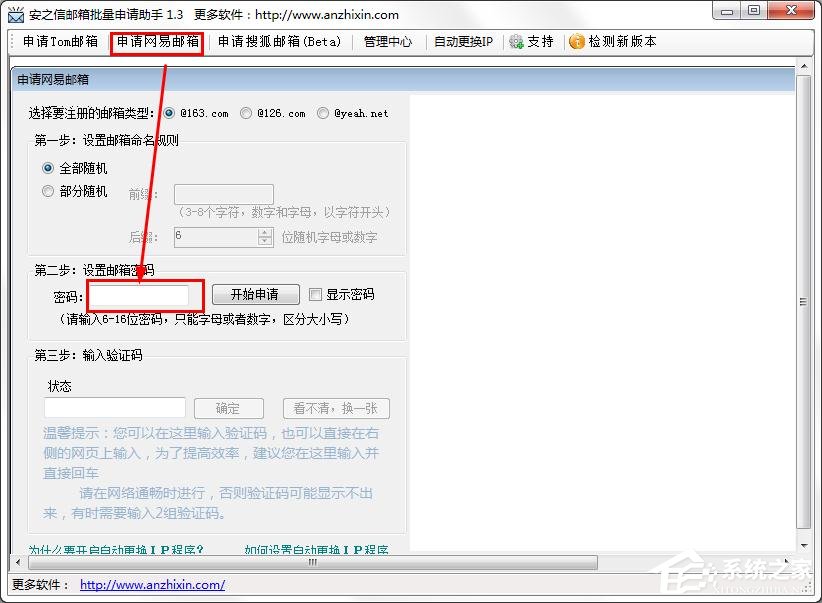This screenshot has width=822, height=603.
Task: Open the 申请Tom邮箱 tab
Action: [x=60, y=41]
